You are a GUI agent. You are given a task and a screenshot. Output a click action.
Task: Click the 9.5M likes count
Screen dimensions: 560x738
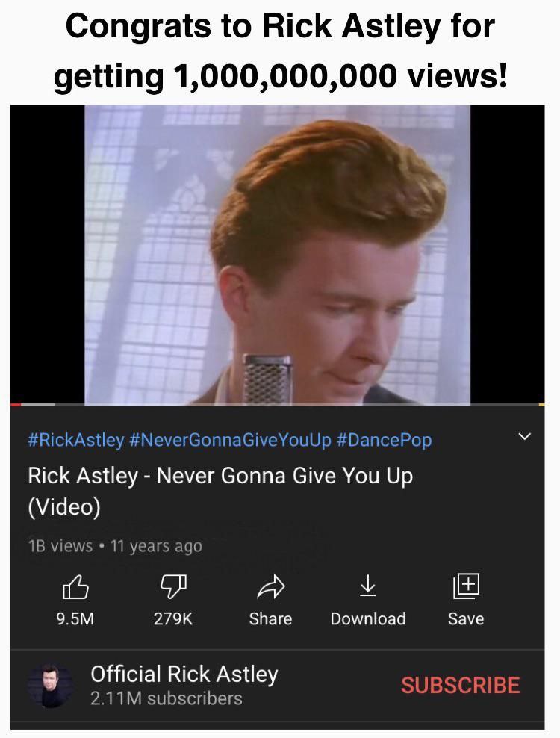pos(75,618)
